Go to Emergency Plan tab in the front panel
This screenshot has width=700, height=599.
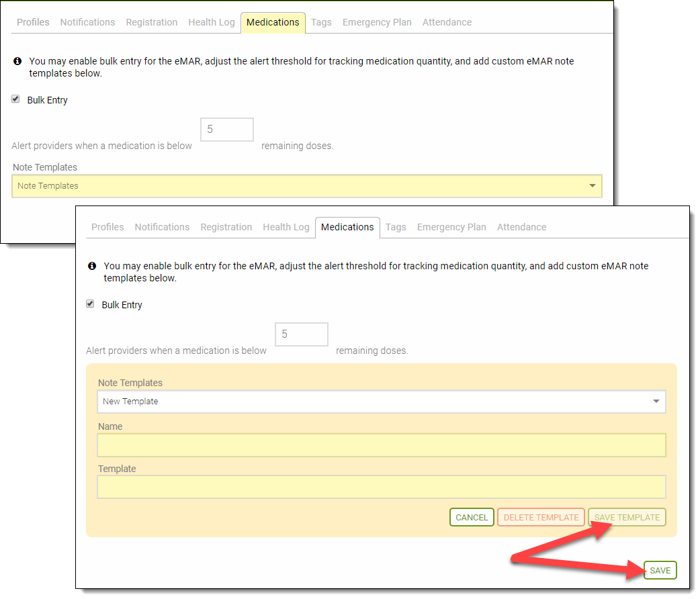click(451, 227)
